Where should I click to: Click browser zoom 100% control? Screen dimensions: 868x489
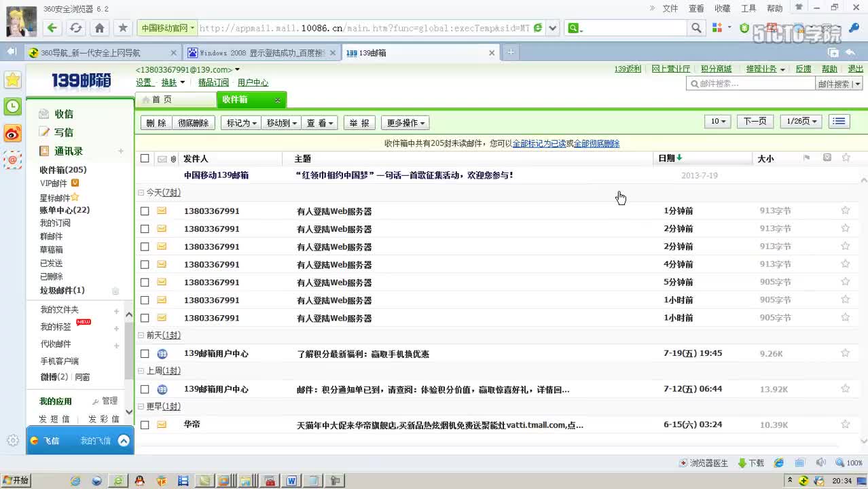(x=849, y=463)
